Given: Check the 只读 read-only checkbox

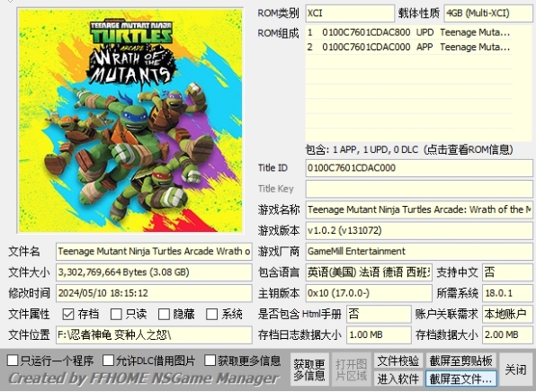Looking at the screenshot, I should click(x=116, y=314).
